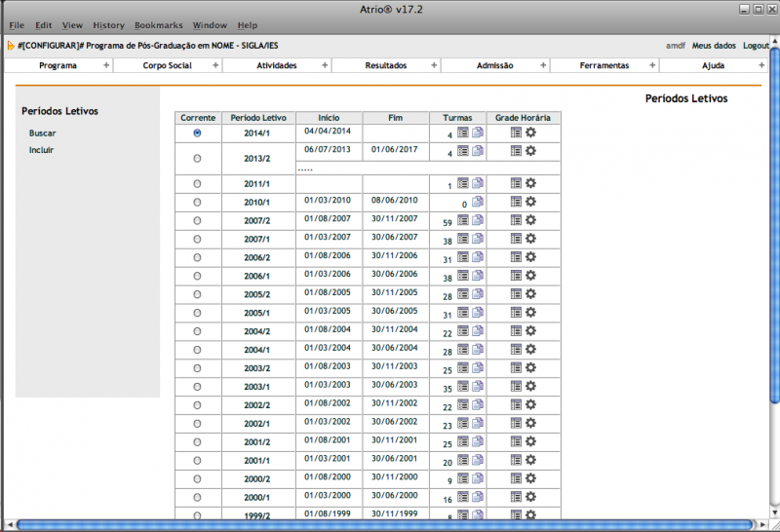Image resolution: width=780 pixels, height=532 pixels.
Task: Open the Meus dados link
Action: (714, 46)
